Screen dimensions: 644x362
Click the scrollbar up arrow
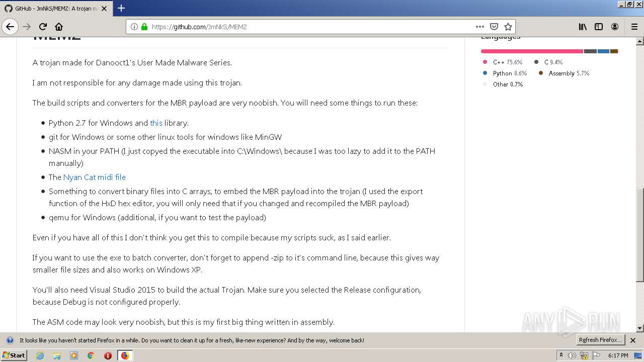tap(639, 41)
